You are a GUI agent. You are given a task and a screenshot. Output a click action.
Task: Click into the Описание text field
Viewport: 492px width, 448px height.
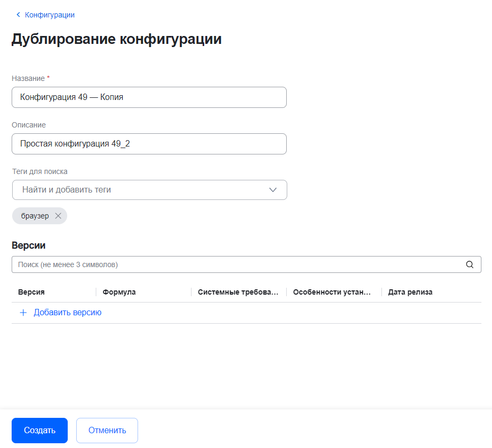(149, 144)
